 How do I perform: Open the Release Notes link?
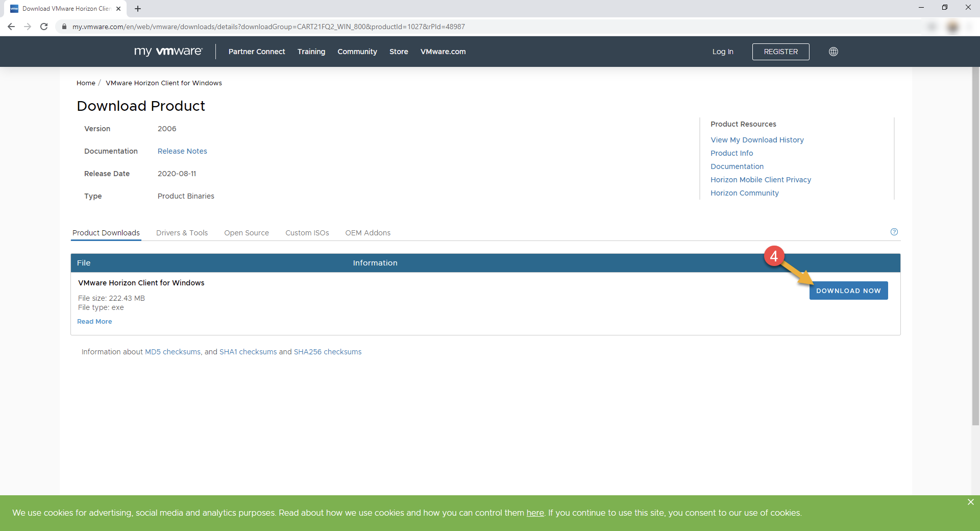182,151
